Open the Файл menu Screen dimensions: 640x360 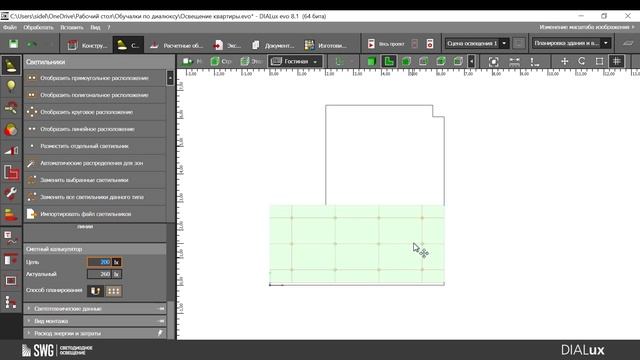(x=10, y=27)
